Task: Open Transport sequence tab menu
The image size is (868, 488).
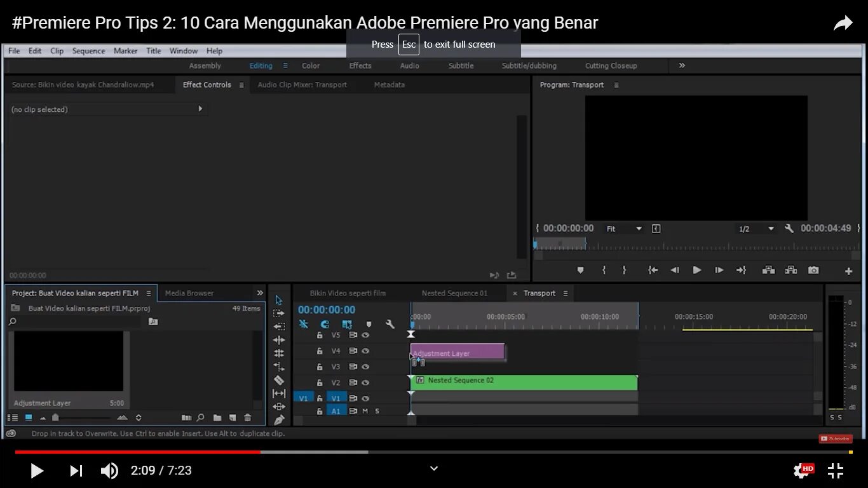Action: click(566, 293)
